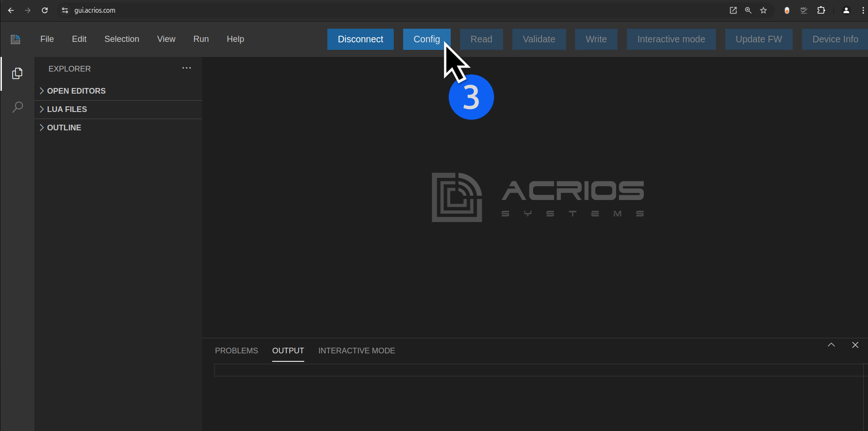Open the Selection menu
This screenshot has height=431, width=868.
122,39
